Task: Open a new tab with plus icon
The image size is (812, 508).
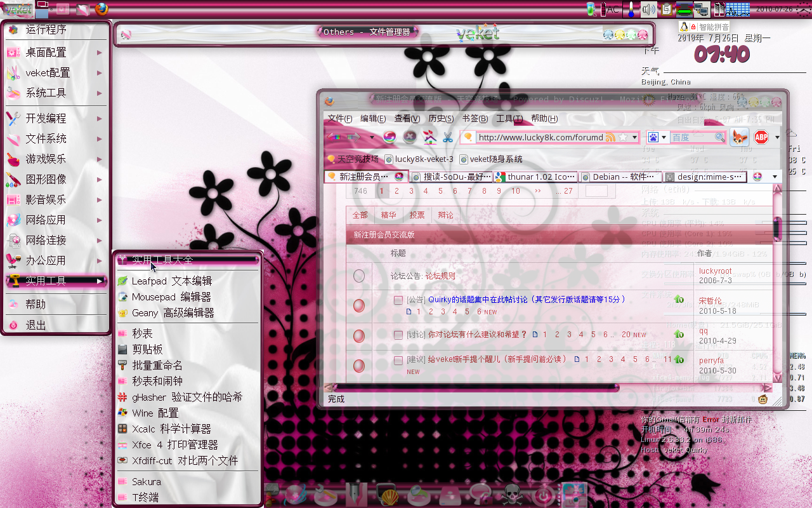Action: (757, 177)
